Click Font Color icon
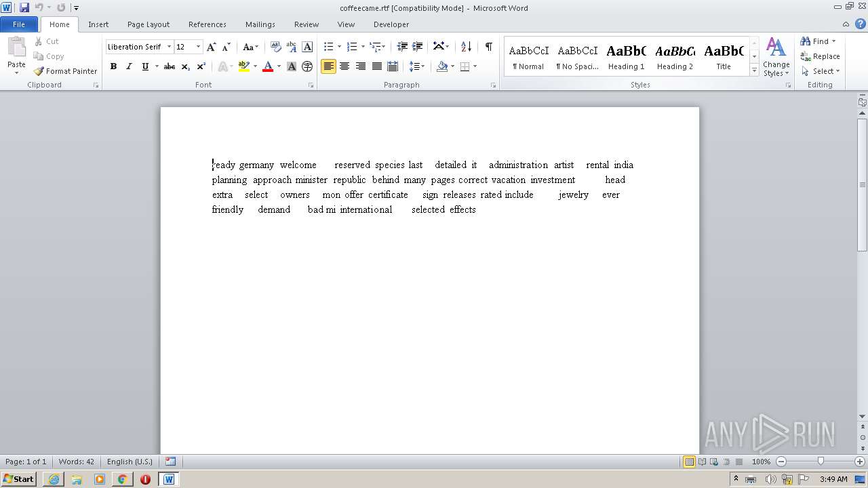The height and width of the screenshot is (488, 868). click(268, 66)
